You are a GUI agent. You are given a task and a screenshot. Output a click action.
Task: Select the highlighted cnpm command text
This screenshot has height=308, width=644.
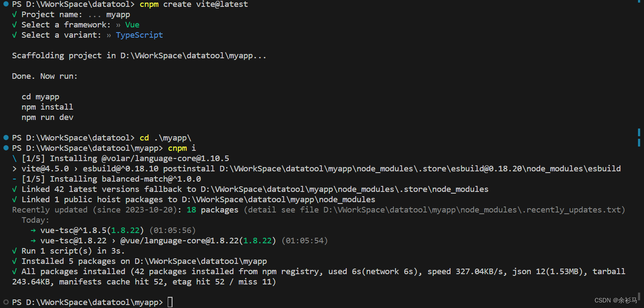(149, 4)
